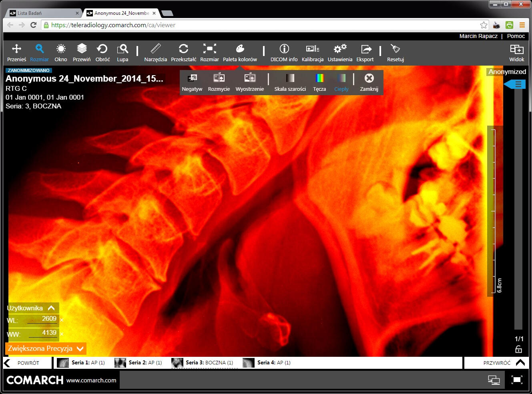This screenshot has height=394, width=532.
Task: Activate the Lupa magnifier tool
Action: [x=122, y=53]
